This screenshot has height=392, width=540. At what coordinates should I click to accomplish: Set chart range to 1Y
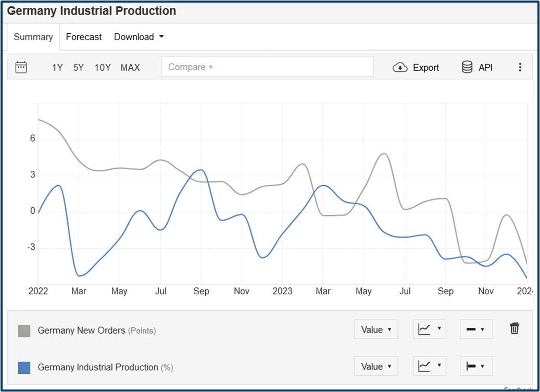[x=57, y=67]
